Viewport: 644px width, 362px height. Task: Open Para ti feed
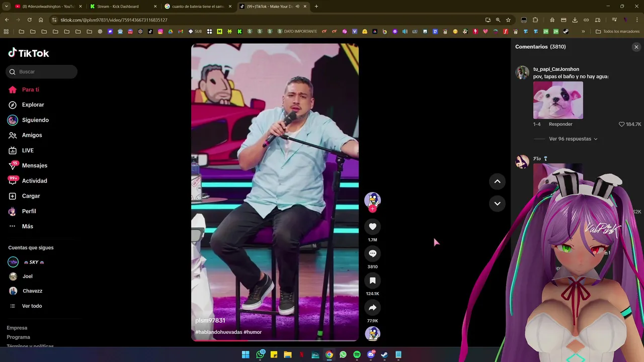(30, 89)
